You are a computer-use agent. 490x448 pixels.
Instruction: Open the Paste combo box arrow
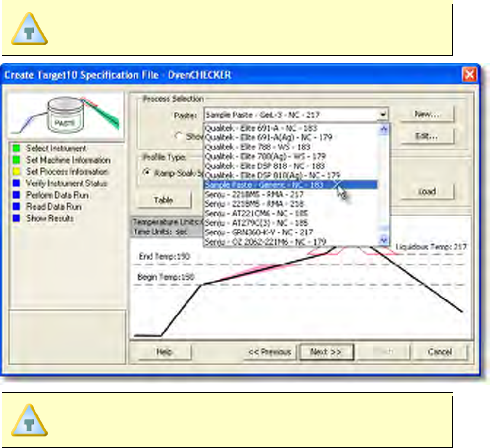[x=383, y=115]
